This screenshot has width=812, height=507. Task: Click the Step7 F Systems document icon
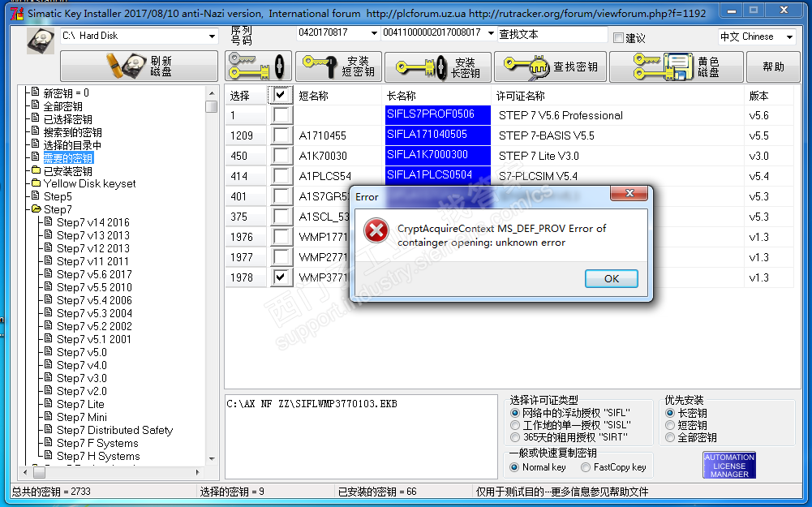click(49, 442)
